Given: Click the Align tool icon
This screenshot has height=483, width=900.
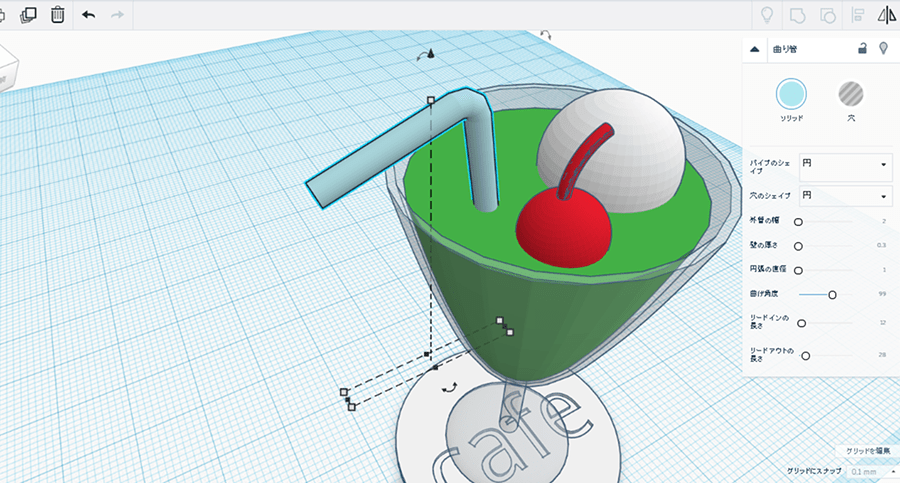Looking at the screenshot, I should tap(858, 15).
